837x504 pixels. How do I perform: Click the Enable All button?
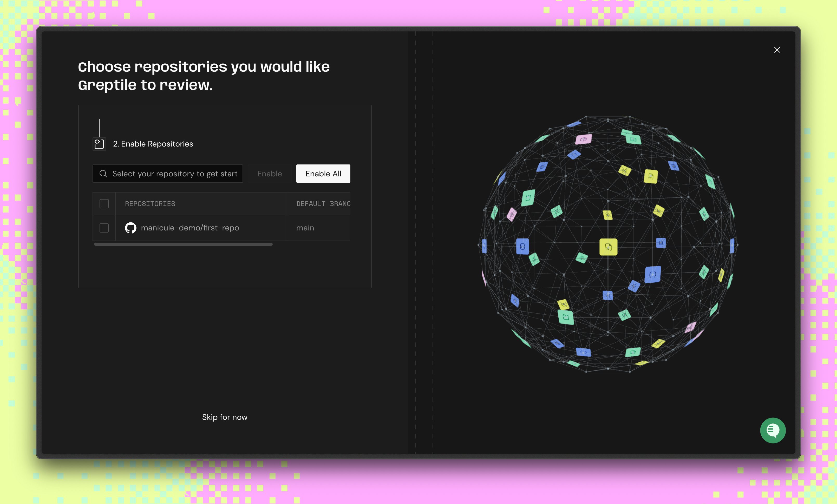tap(323, 174)
